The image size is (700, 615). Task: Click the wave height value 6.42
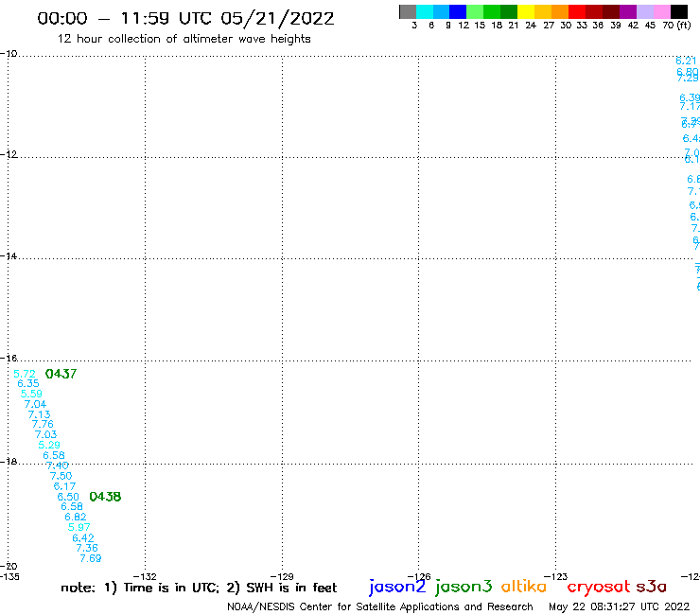tap(83, 537)
